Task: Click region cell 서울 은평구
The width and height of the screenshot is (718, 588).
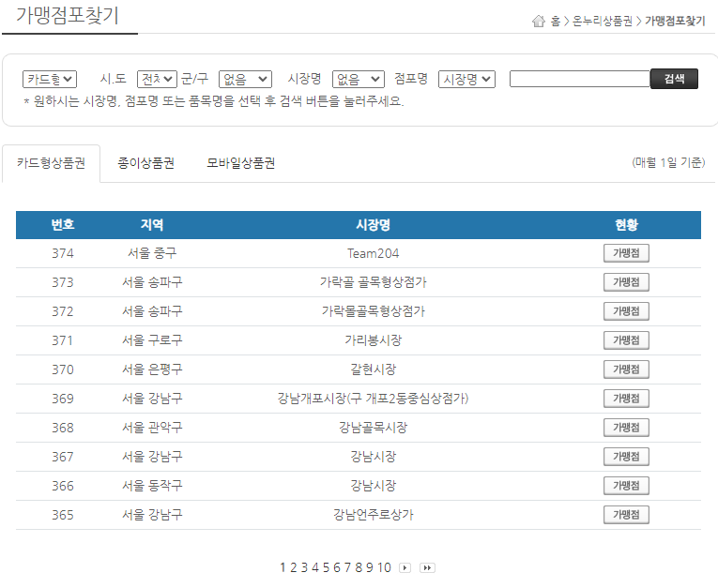Action: 152,369
